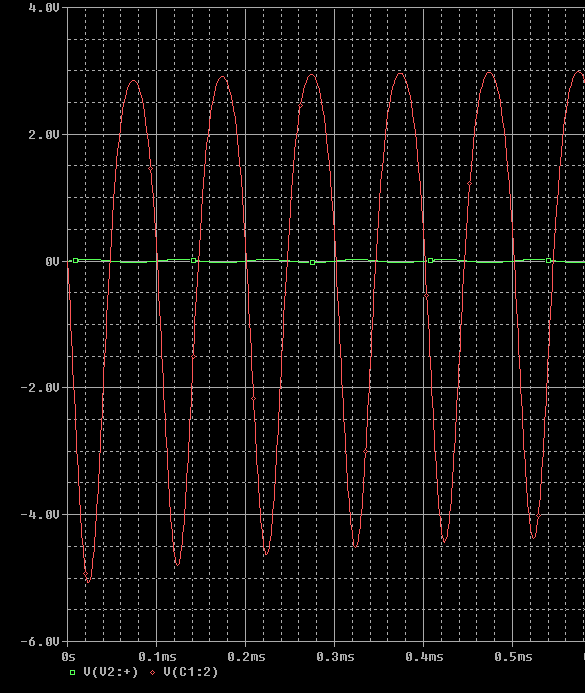585x693 pixels.
Task: Select the V(C1:2) trace label
Action: [191, 672]
